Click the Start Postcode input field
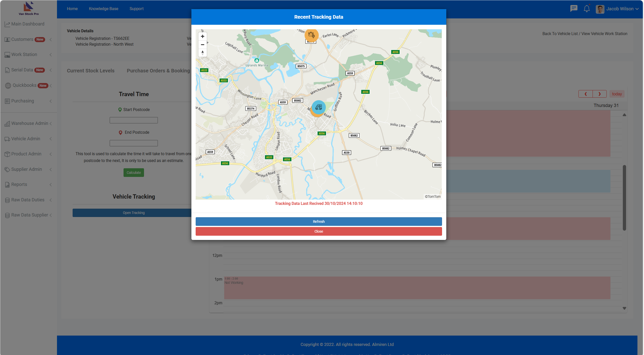Viewport: 644px width, 355px height. 134,120
